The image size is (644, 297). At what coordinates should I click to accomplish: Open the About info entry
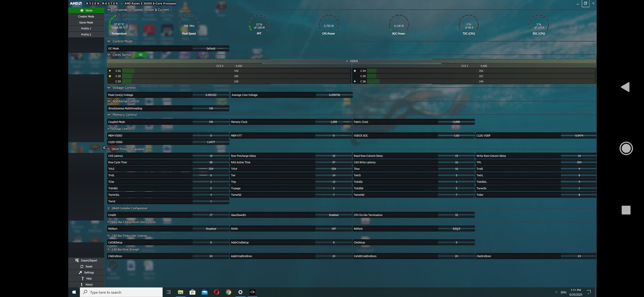pos(86,285)
